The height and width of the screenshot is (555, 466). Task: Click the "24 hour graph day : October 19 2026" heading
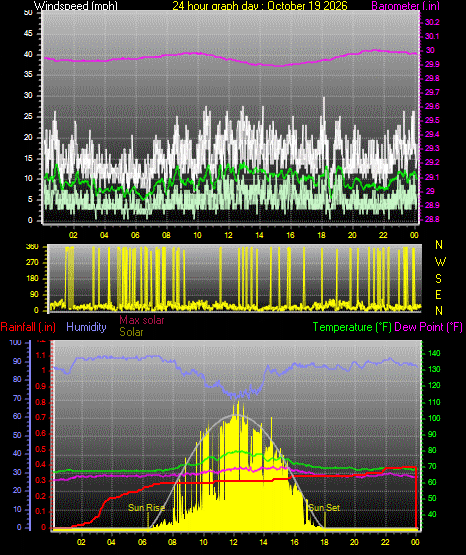[260, 6]
